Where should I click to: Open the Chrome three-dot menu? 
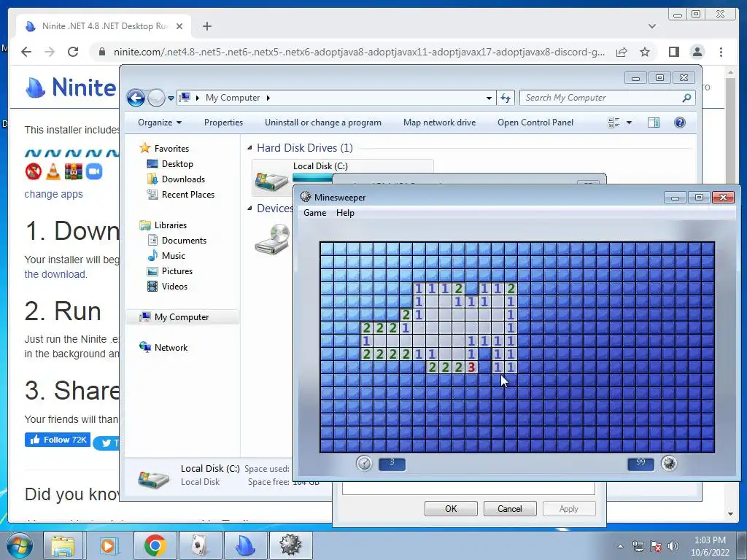pos(721,52)
